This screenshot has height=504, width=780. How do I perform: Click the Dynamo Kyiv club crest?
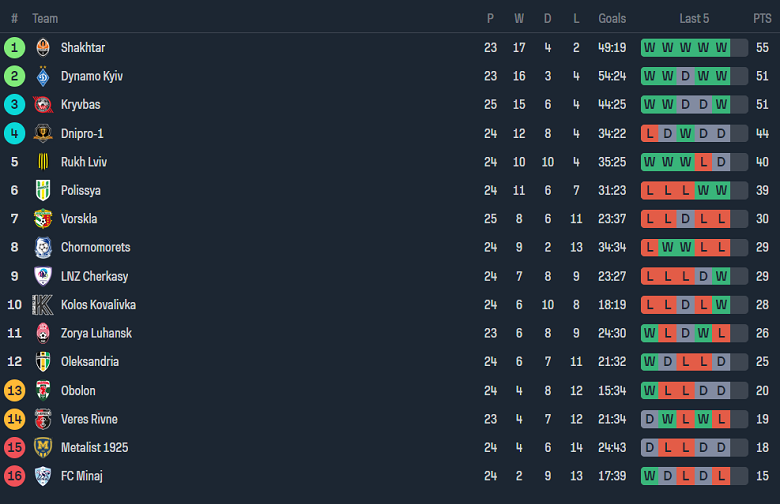point(43,76)
